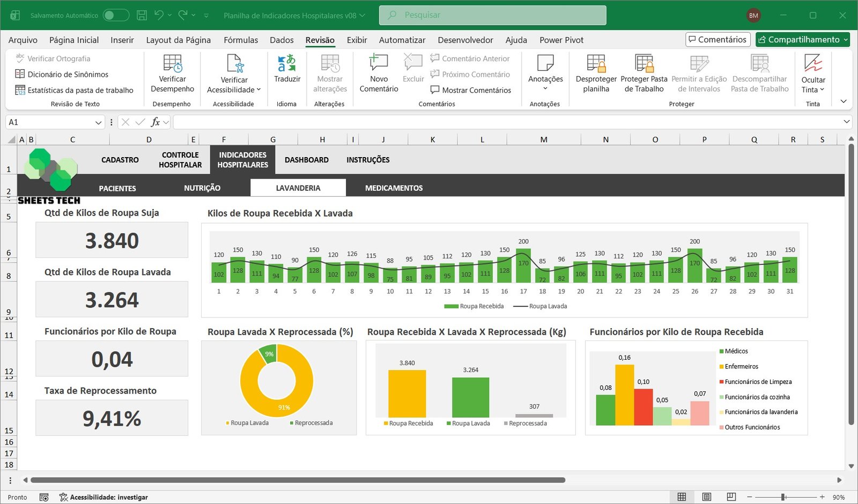This screenshot has height=504, width=858.
Task: Expand the Name Box dropdown
Action: point(98,122)
